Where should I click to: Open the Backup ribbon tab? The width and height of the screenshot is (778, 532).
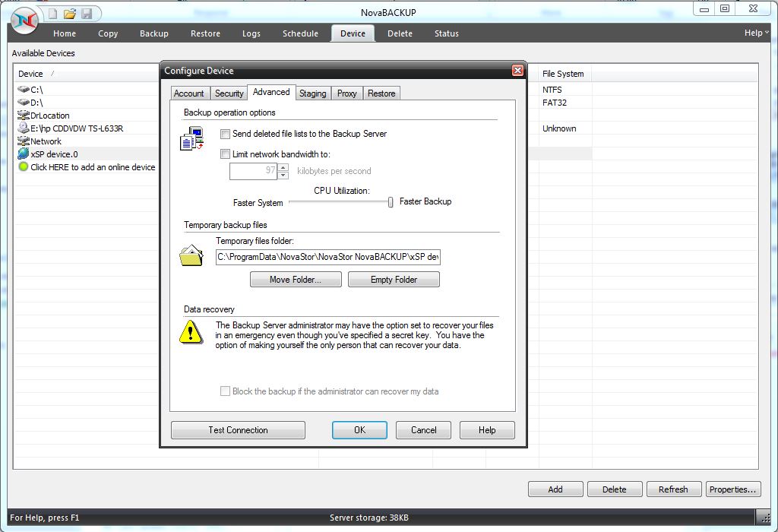[153, 33]
